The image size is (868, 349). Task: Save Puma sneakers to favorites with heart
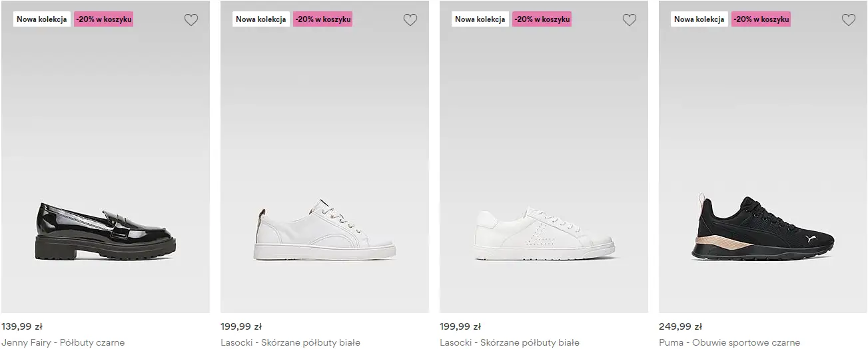tap(849, 20)
